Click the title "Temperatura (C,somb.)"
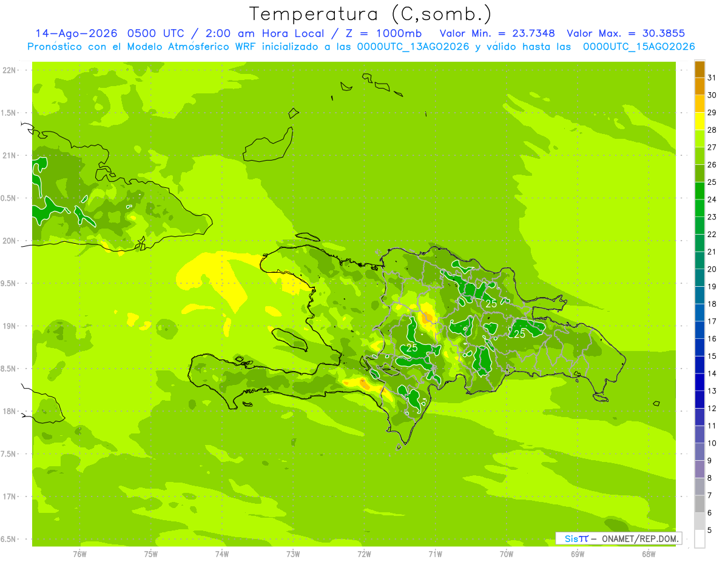The width and height of the screenshot is (728, 562). tap(371, 14)
